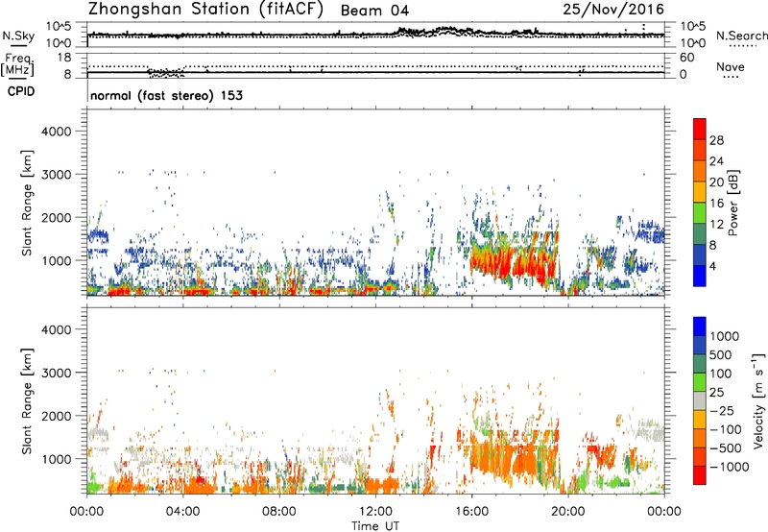
Task: Select the 'Time UT' axis label
Action: pyautogui.click(x=375, y=526)
